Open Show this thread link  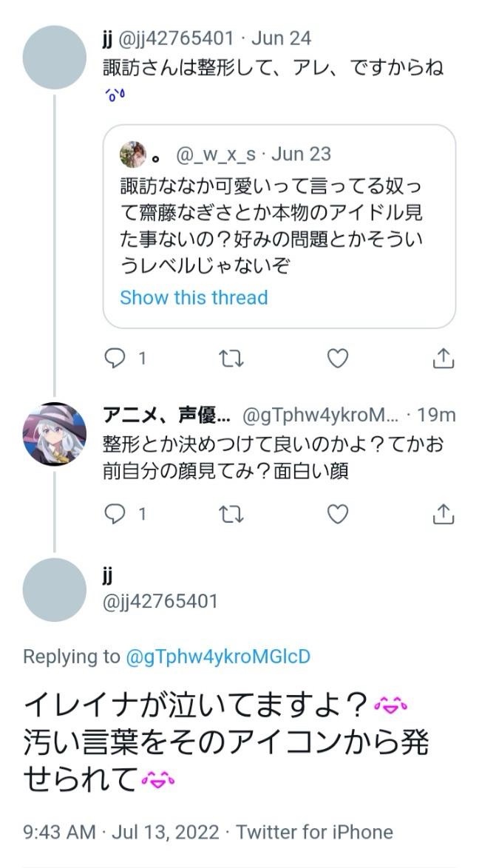194,298
